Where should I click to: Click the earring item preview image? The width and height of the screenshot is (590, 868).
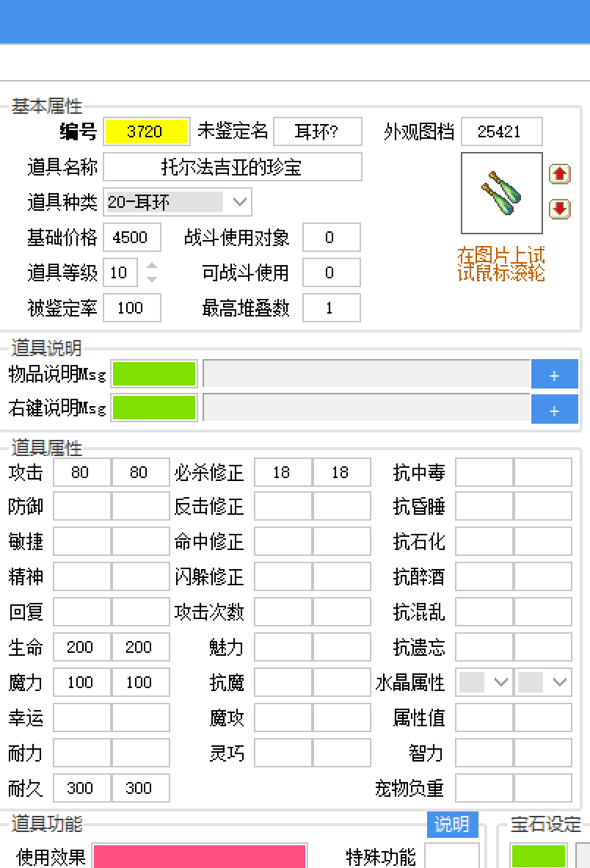click(501, 193)
